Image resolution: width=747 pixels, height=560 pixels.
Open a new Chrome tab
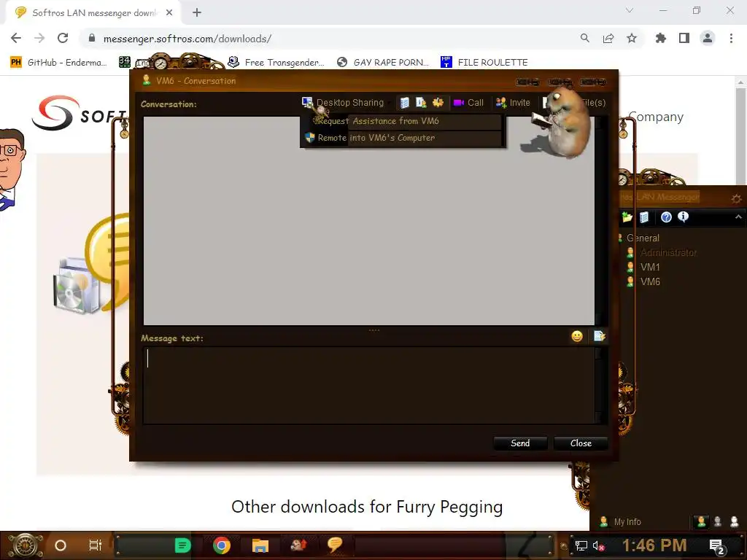point(197,13)
